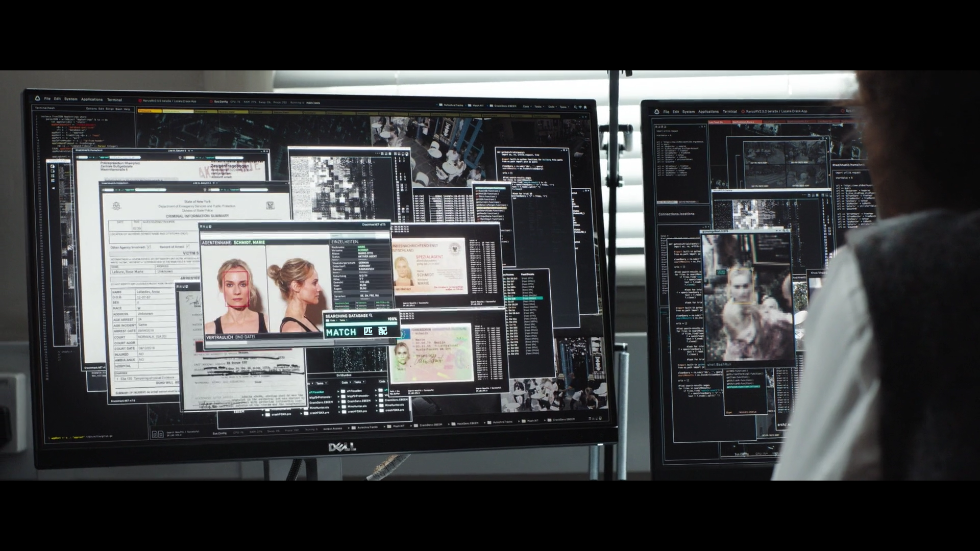Toggle the Other Agency Involved checkbox
The image size is (980, 551).
(149, 247)
